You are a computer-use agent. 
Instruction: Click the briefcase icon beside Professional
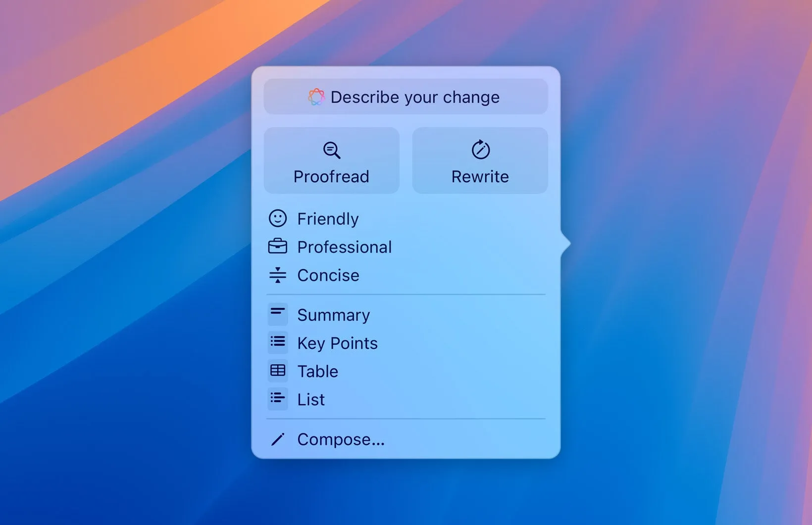[x=278, y=246]
